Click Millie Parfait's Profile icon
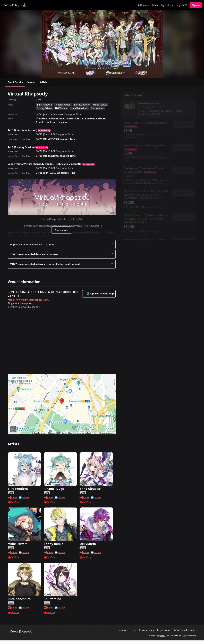 [9, 553]
